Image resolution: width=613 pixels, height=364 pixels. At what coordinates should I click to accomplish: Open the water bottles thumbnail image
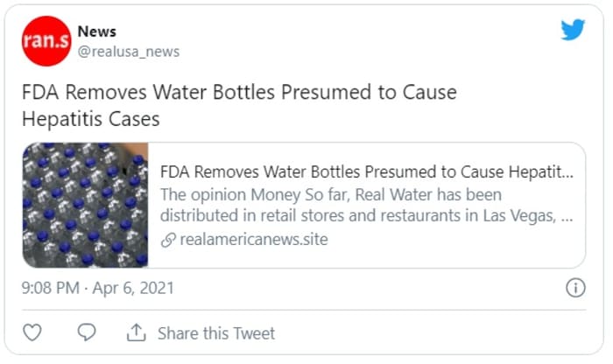click(85, 205)
